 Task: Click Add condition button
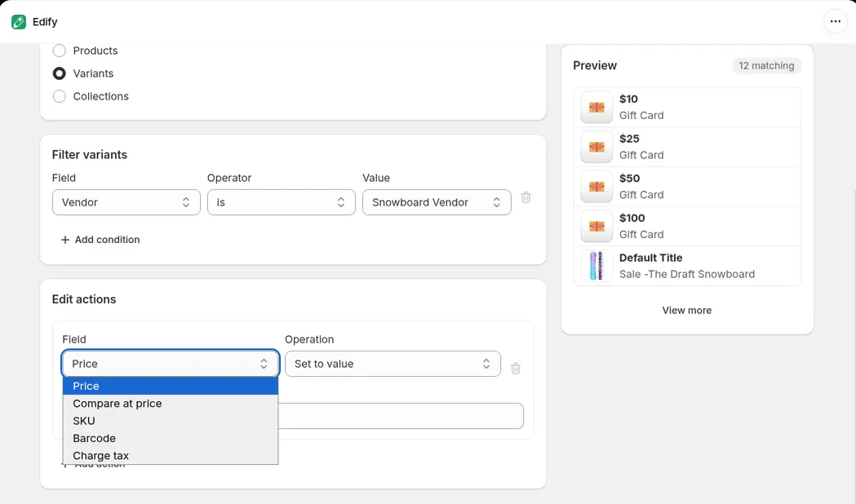[100, 240]
